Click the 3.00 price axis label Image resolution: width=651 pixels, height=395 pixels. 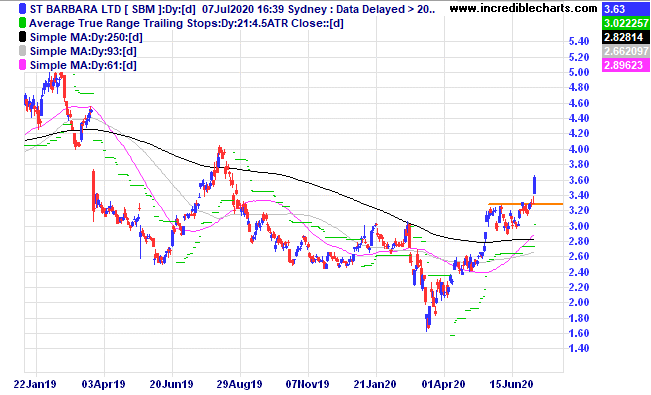tap(579, 226)
